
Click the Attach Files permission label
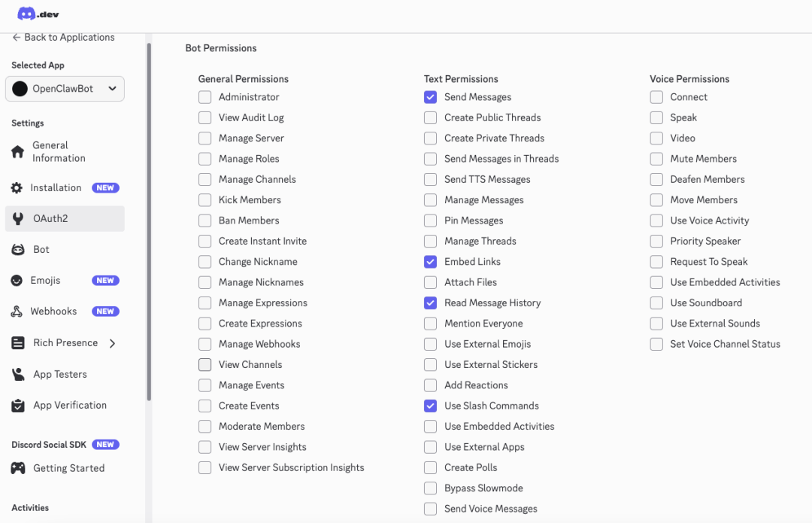click(471, 282)
